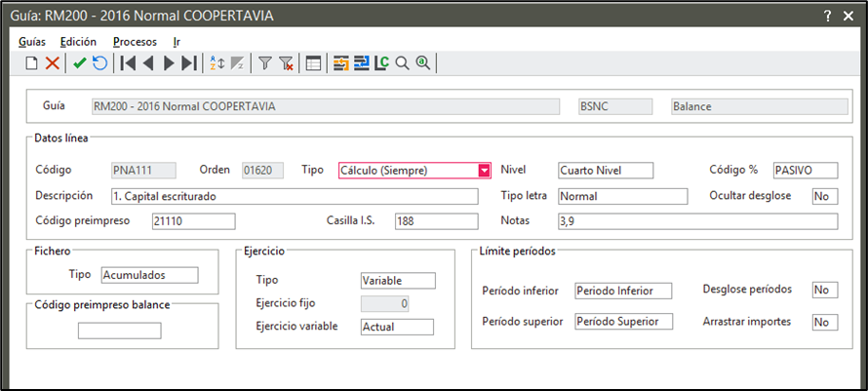
Task: Click the BSNC field
Action: [x=615, y=106]
